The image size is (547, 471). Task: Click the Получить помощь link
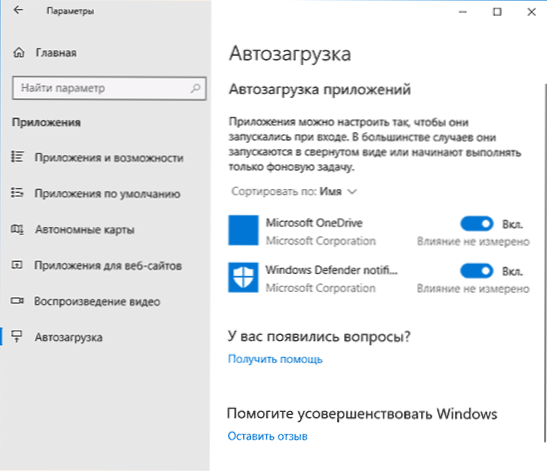(x=275, y=359)
